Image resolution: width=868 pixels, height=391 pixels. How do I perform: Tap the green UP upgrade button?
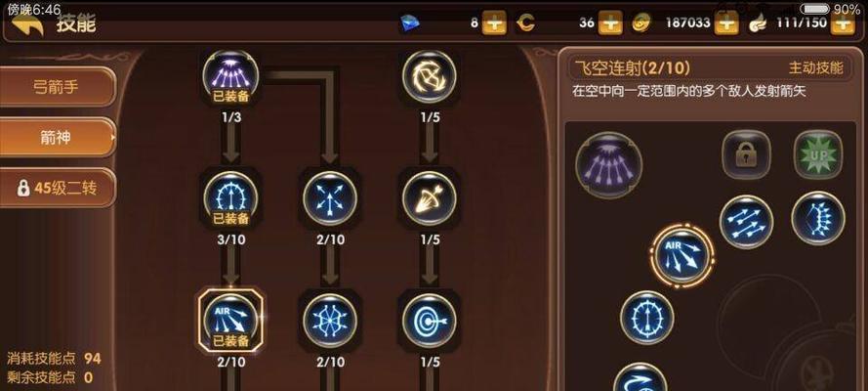point(817,155)
